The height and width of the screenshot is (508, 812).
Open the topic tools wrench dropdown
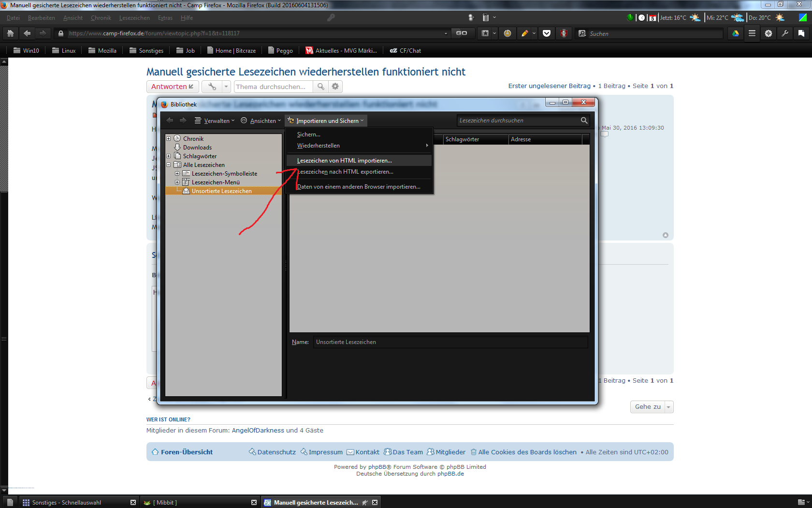tap(216, 87)
